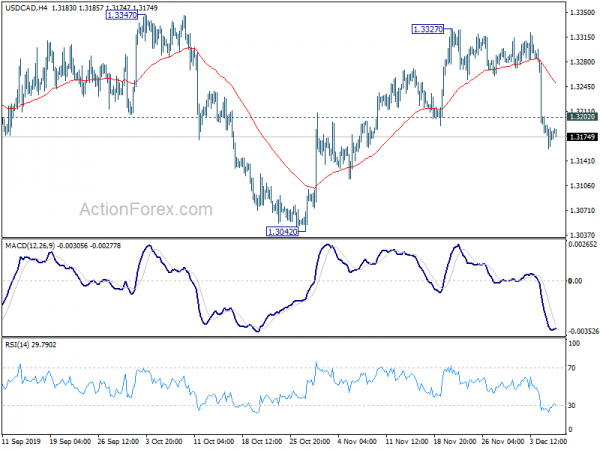Click the 3 Dec 12:00 time axis label
The image size is (600, 450).
click(x=548, y=442)
